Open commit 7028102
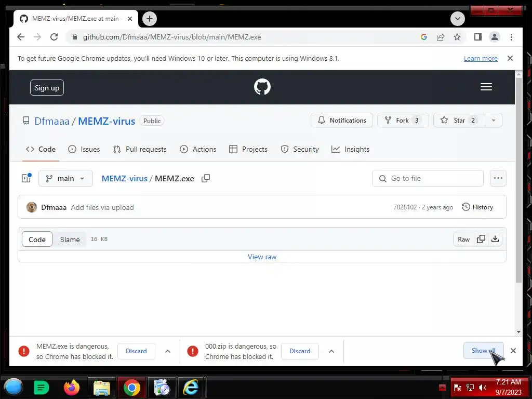Screen dimensions: 532x399 point(405,207)
